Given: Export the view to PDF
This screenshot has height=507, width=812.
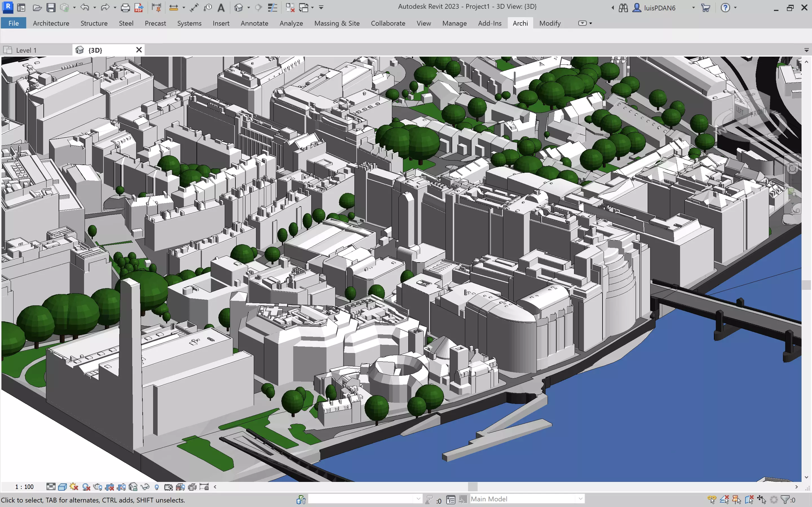Looking at the screenshot, I should point(138,7).
